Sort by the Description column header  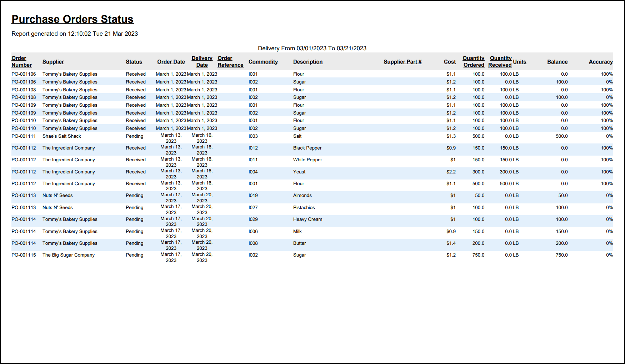click(x=307, y=61)
